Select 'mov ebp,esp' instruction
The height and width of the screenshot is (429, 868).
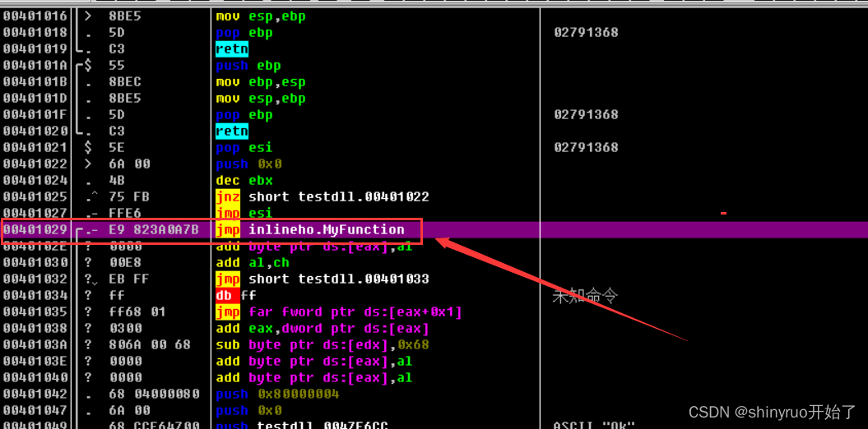tap(261, 82)
